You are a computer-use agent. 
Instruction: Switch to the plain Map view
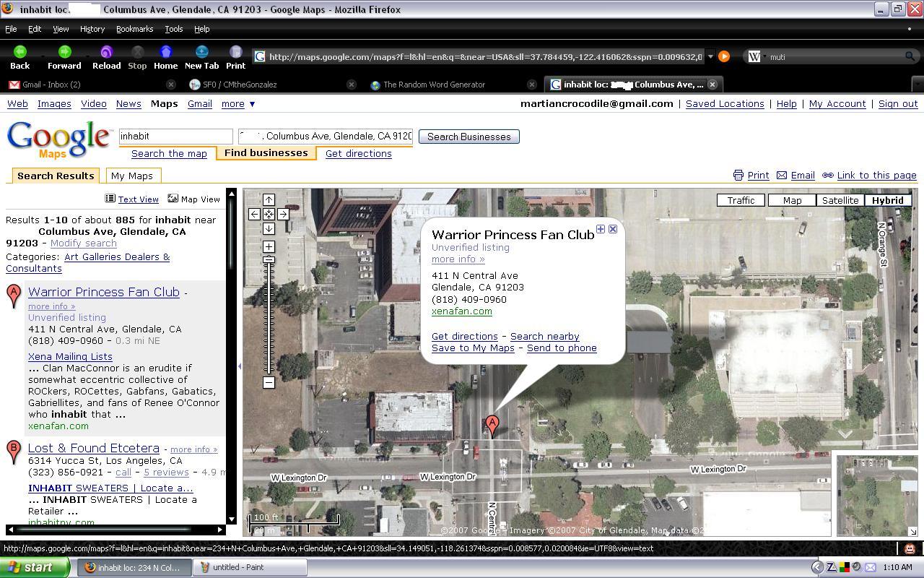coord(792,200)
